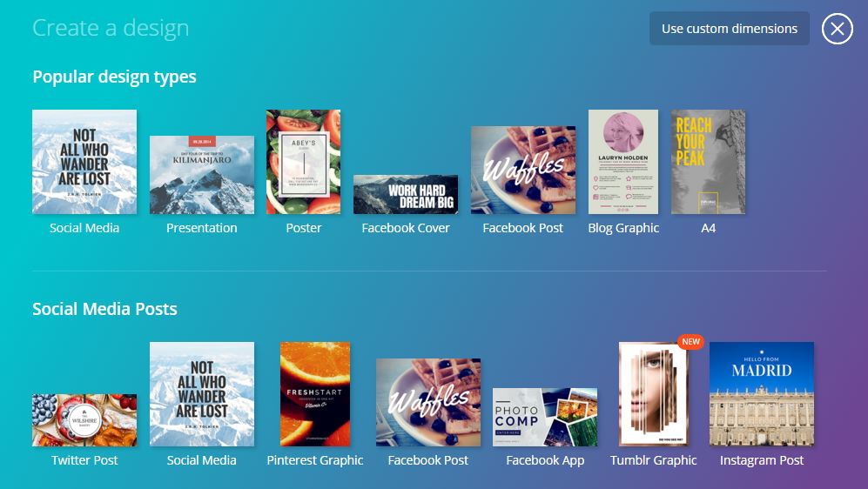Click the Instagram Post text label
The image size is (868, 489).
pyautogui.click(x=762, y=460)
